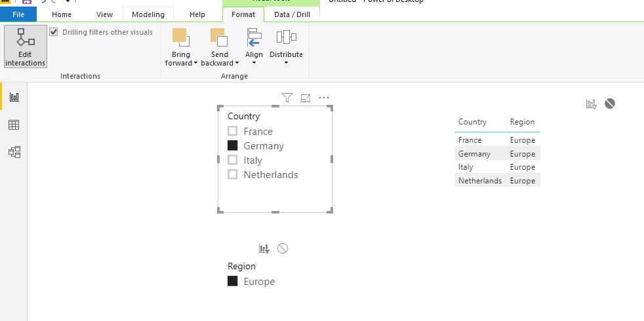This screenshot has width=644, height=321.
Task: Click the Country slicer focus mode icon
Action: (306, 98)
